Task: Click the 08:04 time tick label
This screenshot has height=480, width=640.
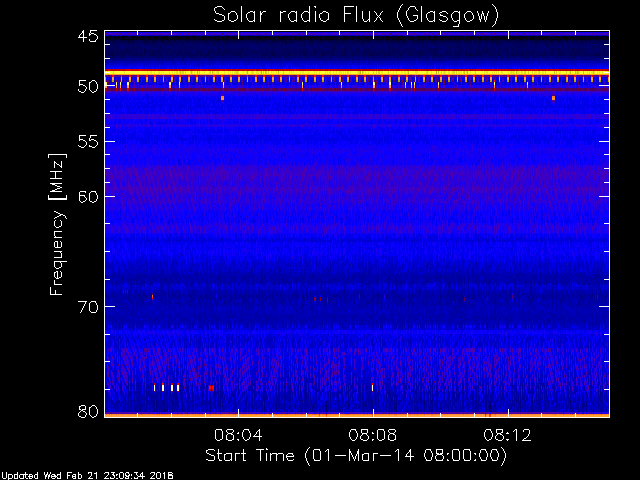Action: click(x=238, y=435)
